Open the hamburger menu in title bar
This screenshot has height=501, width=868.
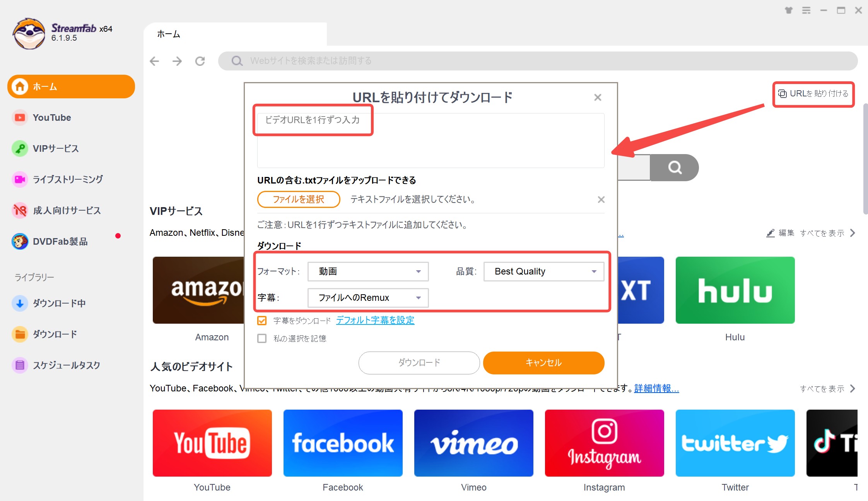click(x=806, y=10)
